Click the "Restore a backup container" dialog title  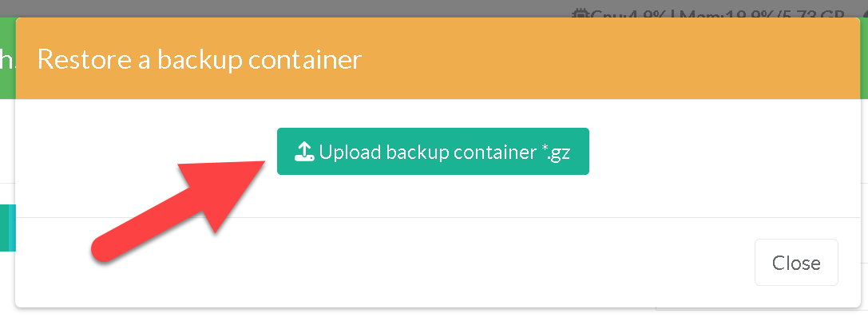tap(200, 60)
